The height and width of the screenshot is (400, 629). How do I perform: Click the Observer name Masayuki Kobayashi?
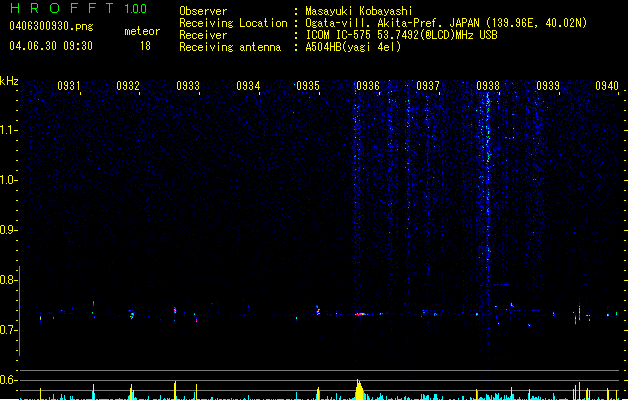click(359, 11)
